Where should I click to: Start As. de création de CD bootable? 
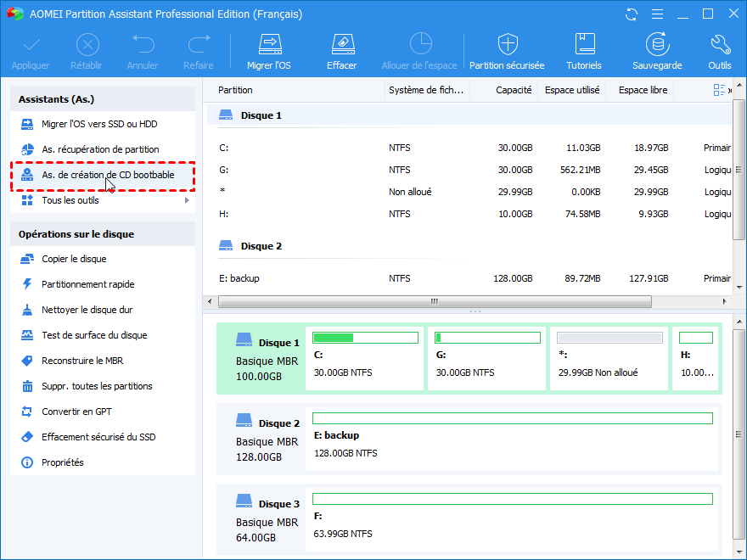(108, 175)
